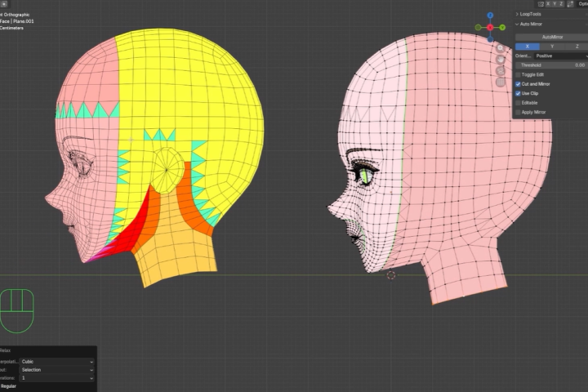
Task: Click the circular ear mesh on colored head
Action: pos(167,171)
